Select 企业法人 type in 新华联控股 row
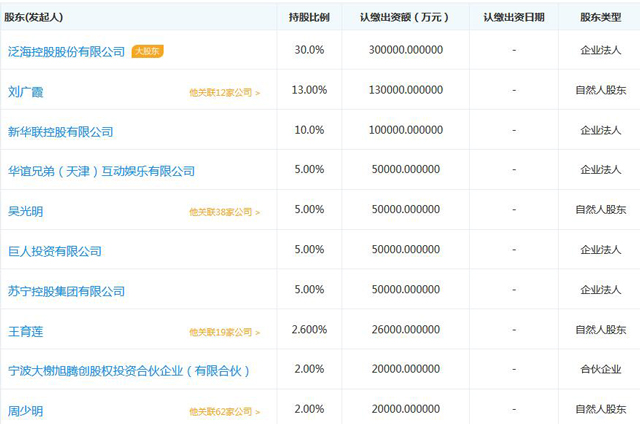Screen dimensions: 640x424 pos(600,130)
